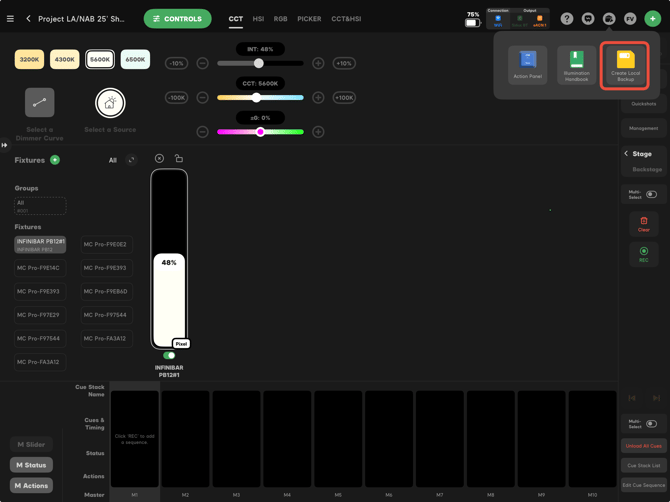Select Backstage view

point(647,169)
